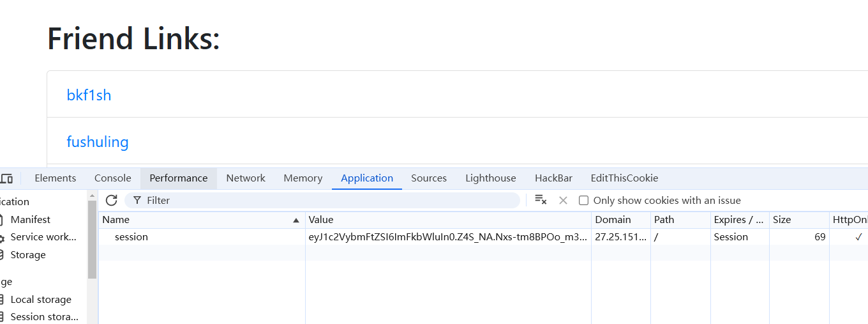868x324 pixels.
Task: Open the EditThisCookie tab
Action: tap(624, 178)
